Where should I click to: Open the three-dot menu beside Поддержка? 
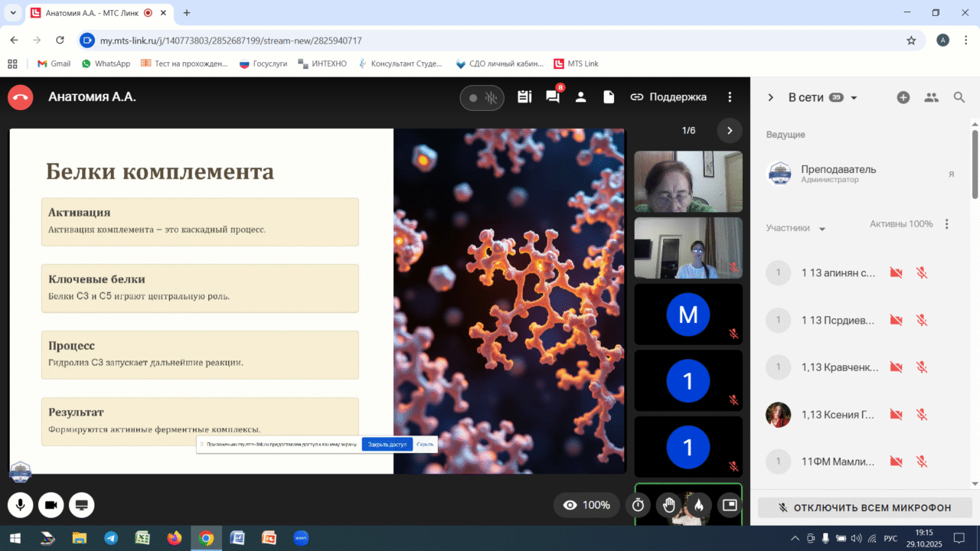(730, 97)
